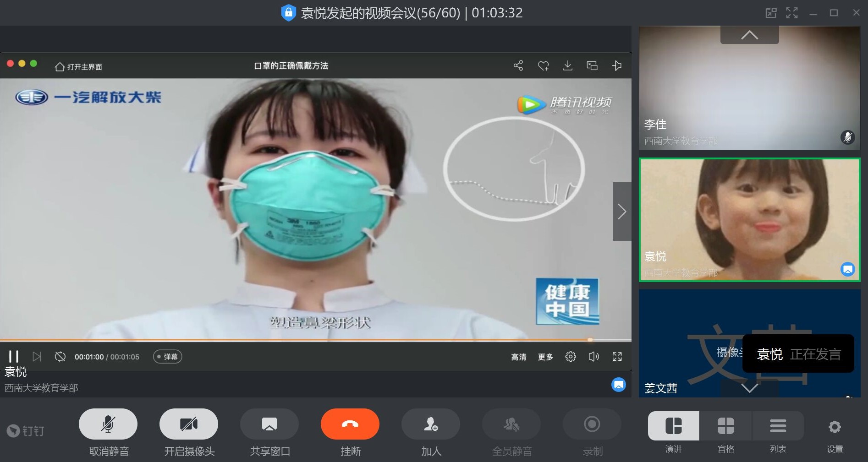Toggle 弹幕 bullet comments on

point(167,357)
